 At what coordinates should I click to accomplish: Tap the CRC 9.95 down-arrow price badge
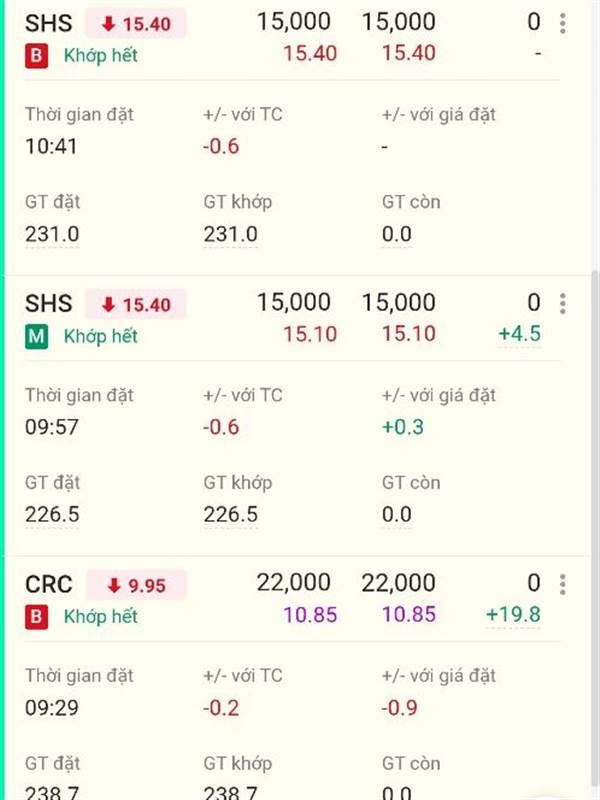[x=136, y=585]
